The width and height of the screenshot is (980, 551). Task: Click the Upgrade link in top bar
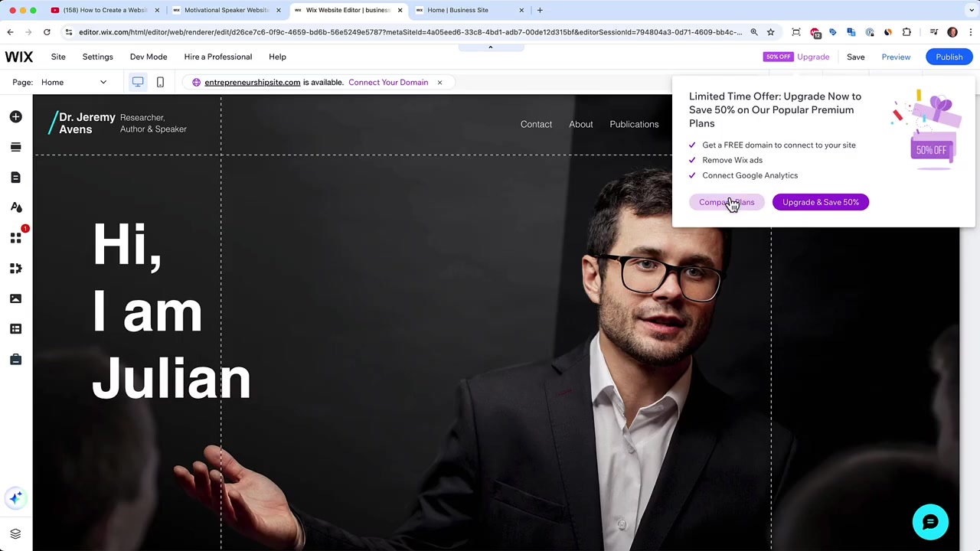click(x=813, y=57)
